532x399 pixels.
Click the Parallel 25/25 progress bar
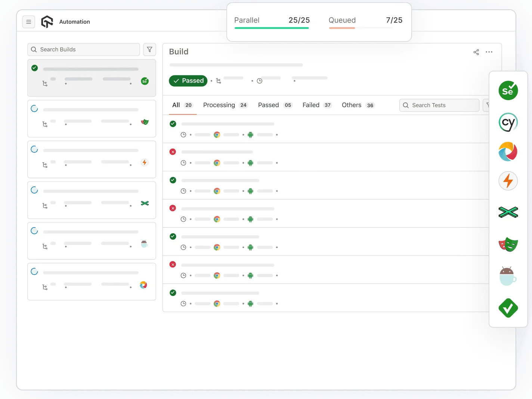pyautogui.click(x=272, y=28)
